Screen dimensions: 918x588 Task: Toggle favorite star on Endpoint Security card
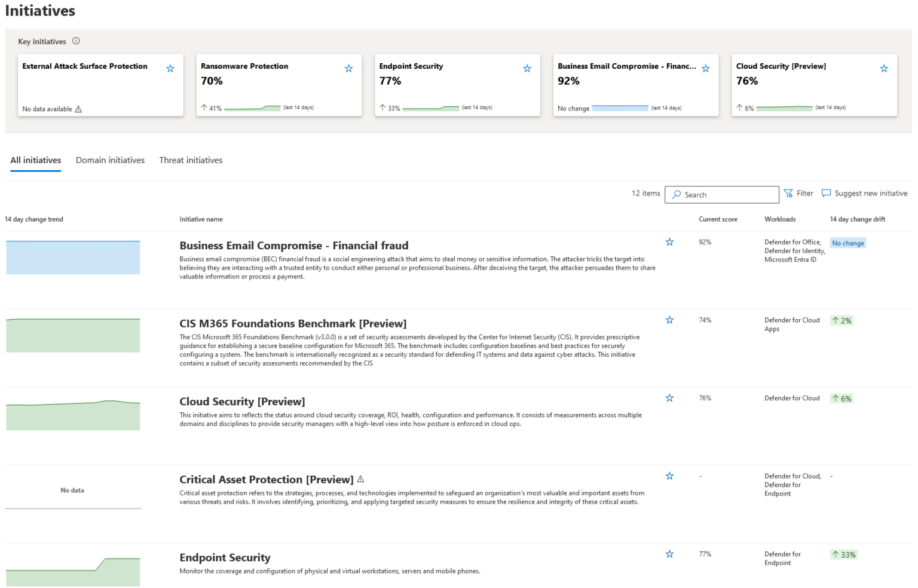coord(527,69)
